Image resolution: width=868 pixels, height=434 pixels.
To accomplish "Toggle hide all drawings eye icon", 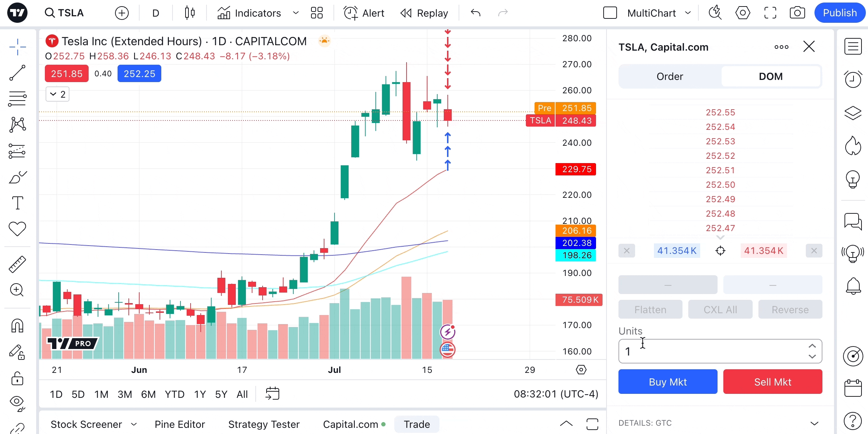I will (x=17, y=403).
